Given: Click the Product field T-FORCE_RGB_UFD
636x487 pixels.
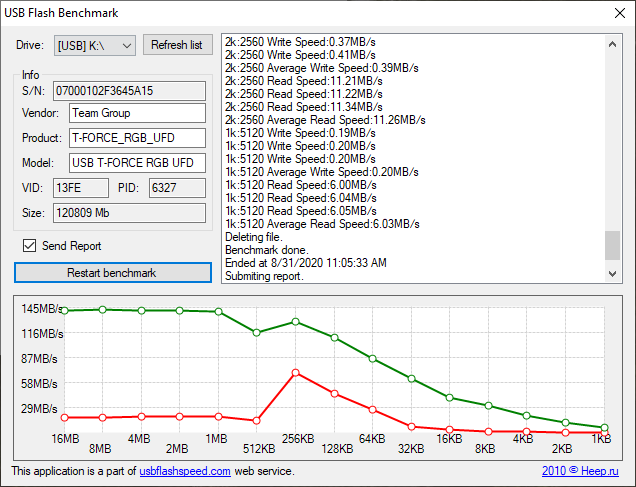Looking at the screenshot, I should [137, 138].
